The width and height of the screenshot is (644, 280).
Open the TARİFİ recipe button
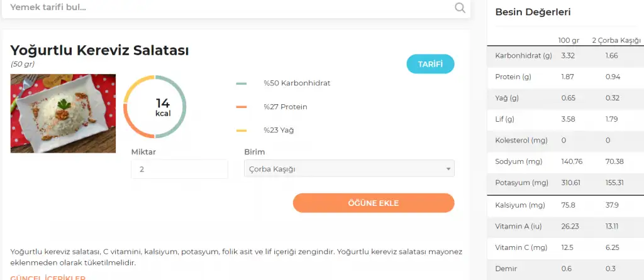click(430, 64)
